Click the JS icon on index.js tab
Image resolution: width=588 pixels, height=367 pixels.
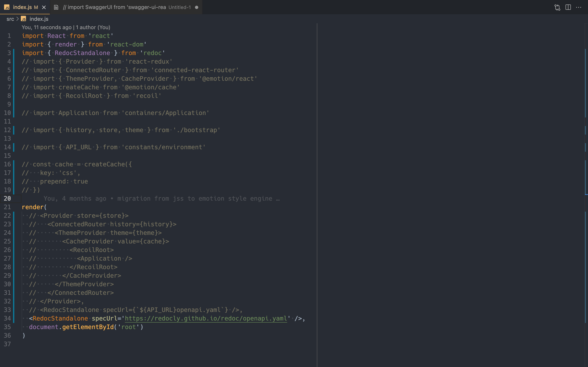click(x=7, y=7)
